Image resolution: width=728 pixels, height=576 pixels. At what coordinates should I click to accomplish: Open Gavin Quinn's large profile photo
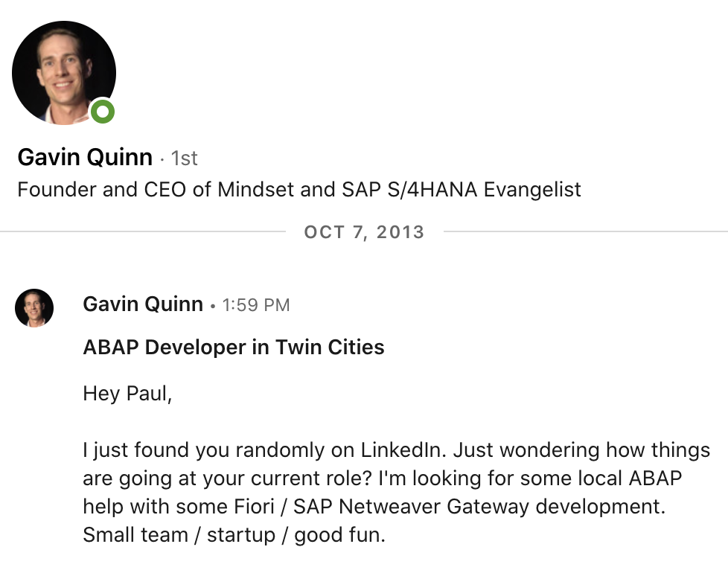(x=64, y=73)
